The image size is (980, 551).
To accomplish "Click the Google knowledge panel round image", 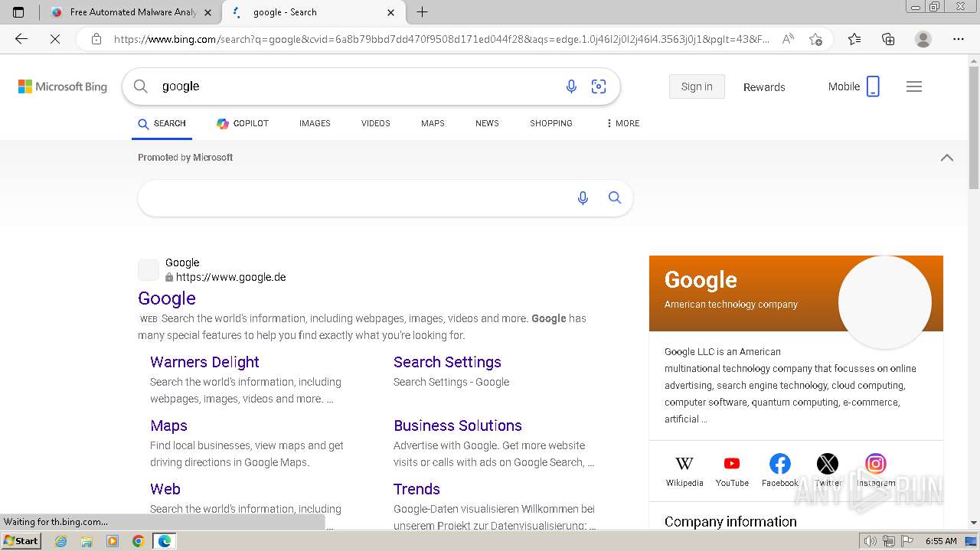I will (x=885, y=302).
